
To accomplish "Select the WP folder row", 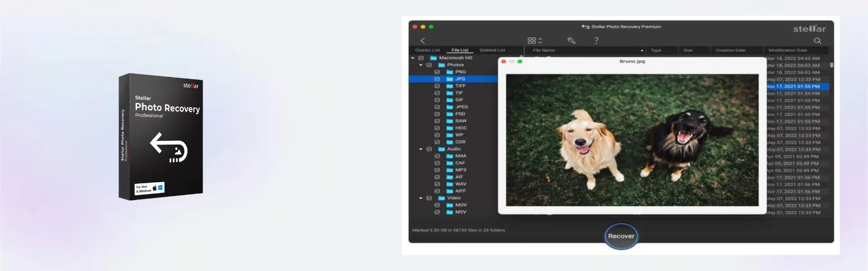I will click(x=453, y=135).
